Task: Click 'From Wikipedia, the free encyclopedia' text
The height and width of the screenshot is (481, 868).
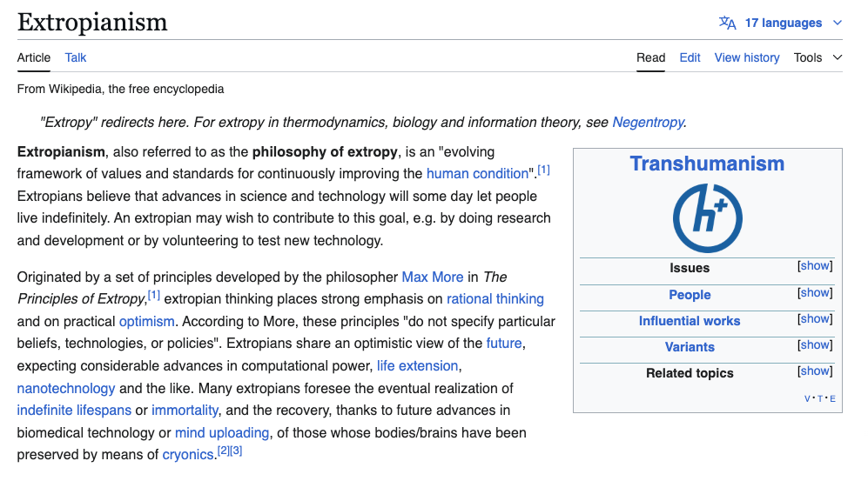Action: pyautogui.click(x=121, y=89)
